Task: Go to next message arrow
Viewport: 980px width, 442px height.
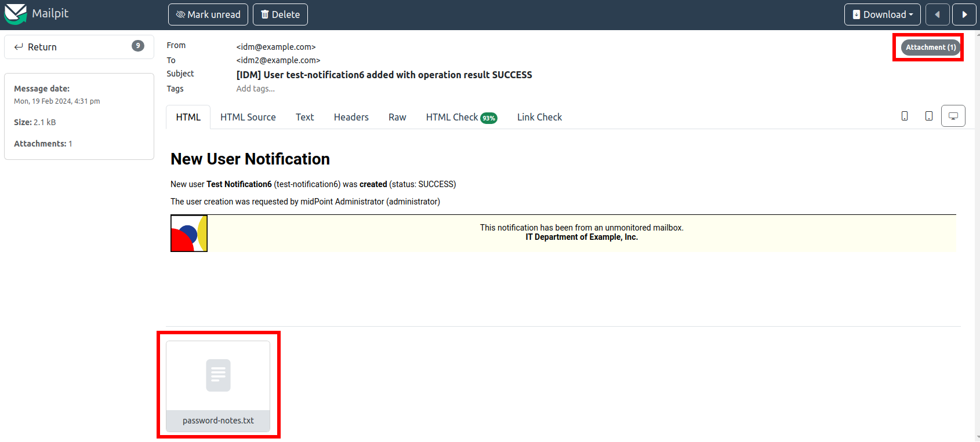Action: tap(964, 14)
